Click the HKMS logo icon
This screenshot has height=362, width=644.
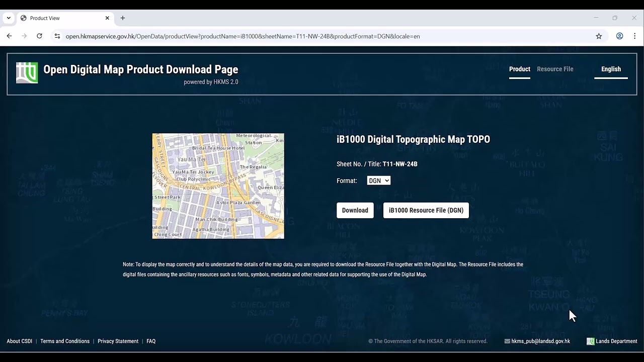(x=27, y=73)
